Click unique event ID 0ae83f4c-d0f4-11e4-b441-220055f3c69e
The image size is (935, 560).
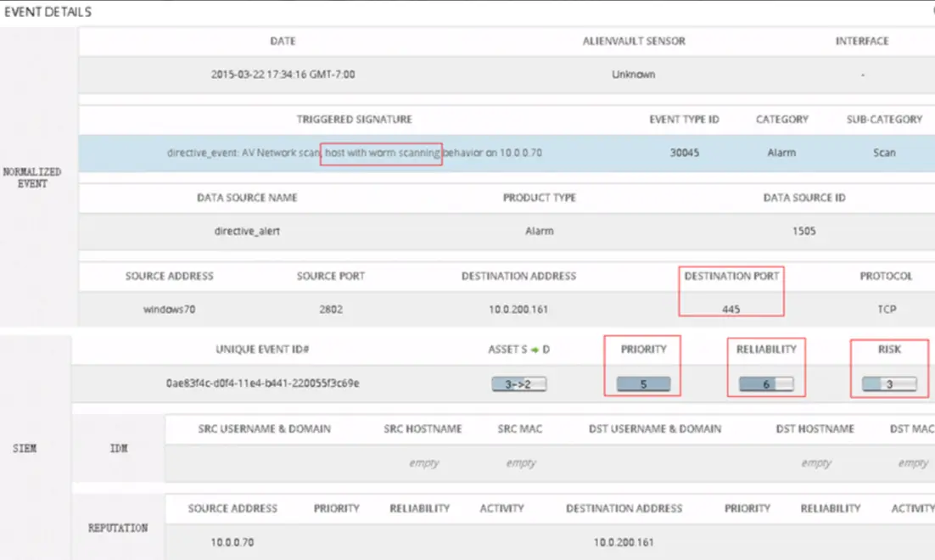pos(262,384)
